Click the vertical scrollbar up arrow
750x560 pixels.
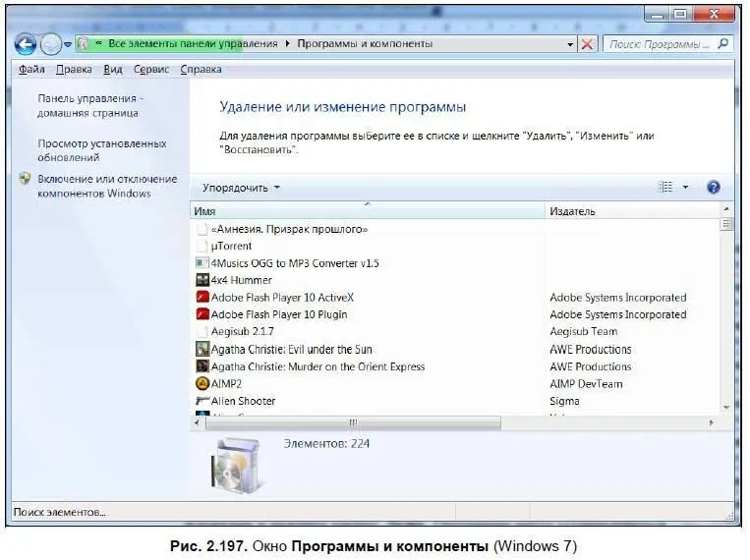726,209
